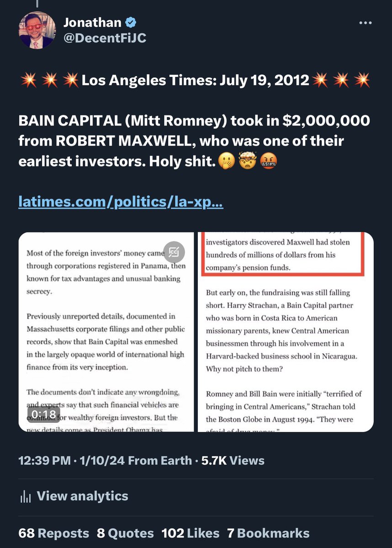Show the 68 Reposts list
This screenshot has width=392, height=548.
54,533
